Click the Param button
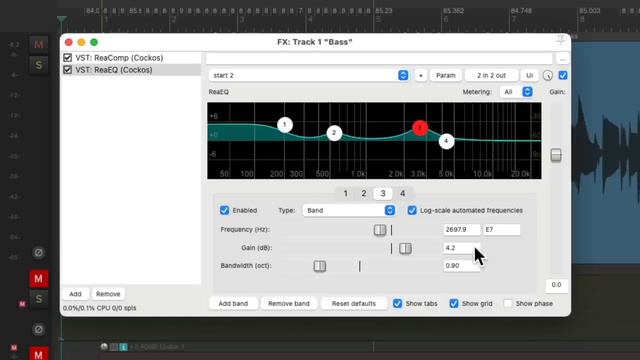The width and height of the screenshot is (640, 360). [446, 76]
